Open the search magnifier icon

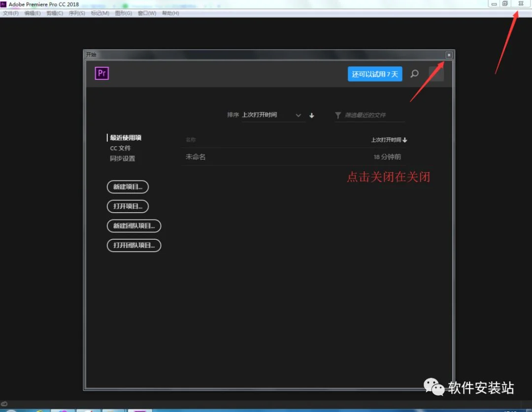tap(414, 73)
